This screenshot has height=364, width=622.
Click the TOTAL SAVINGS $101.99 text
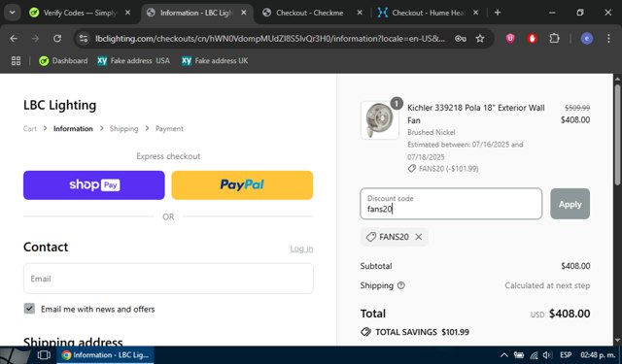click(422, 332)
